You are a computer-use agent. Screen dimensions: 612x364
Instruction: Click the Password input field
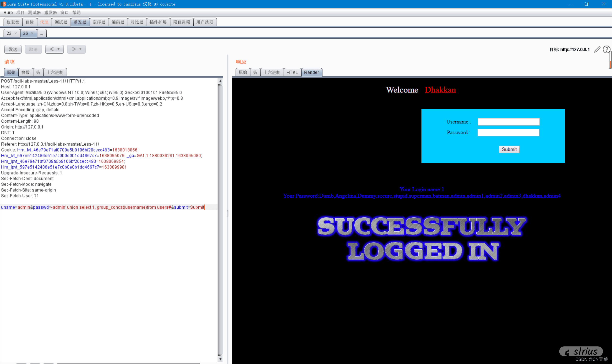[x=508, y=132]
